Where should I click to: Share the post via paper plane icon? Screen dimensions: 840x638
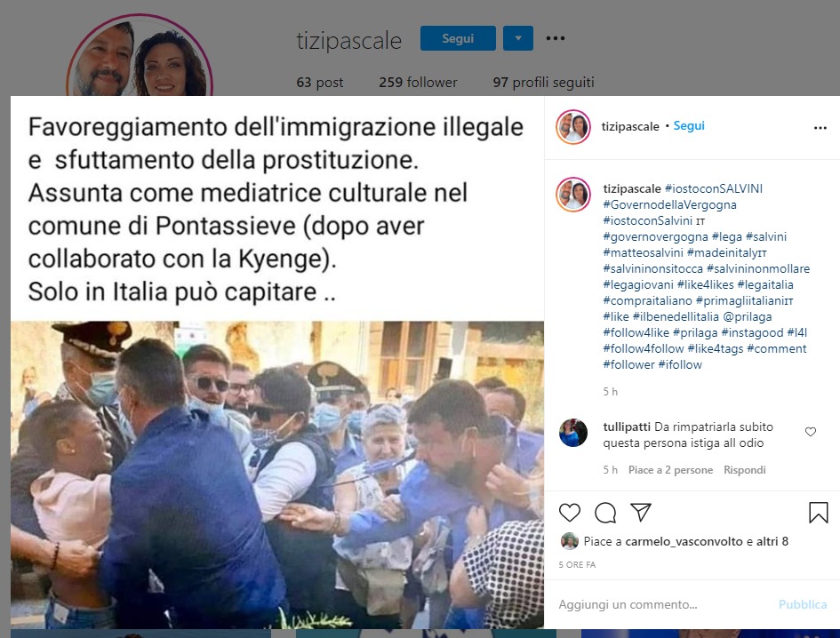pyautogui.click(x=641, y=512)
